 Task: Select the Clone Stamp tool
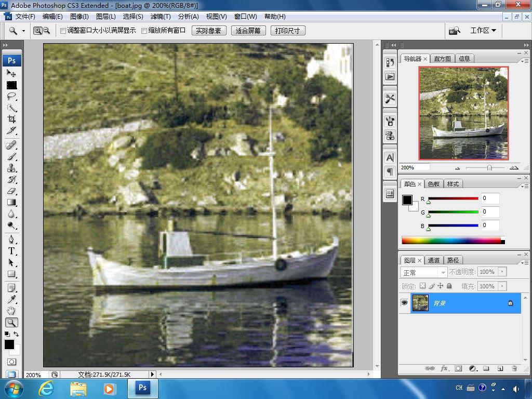pyautogui.click(x=11, y=168)
